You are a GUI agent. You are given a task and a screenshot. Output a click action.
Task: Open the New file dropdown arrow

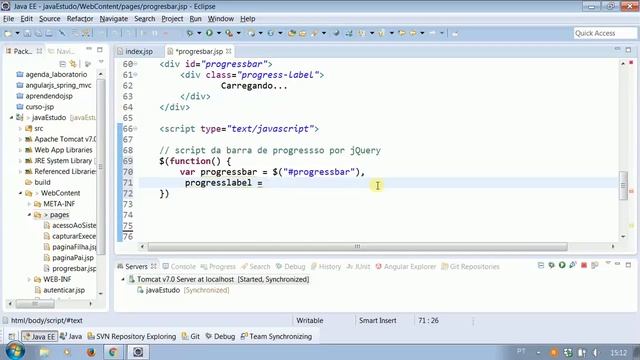click(17, 33)
